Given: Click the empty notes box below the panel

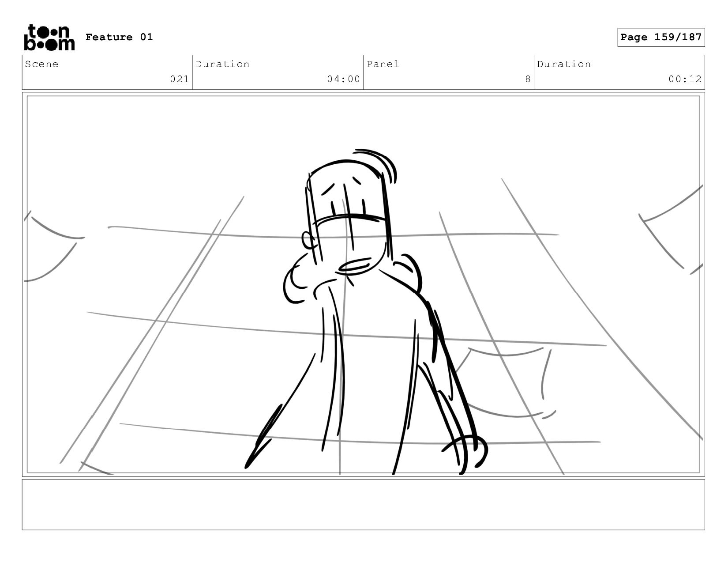Looking at the screenshot, I should click(363, 505).
